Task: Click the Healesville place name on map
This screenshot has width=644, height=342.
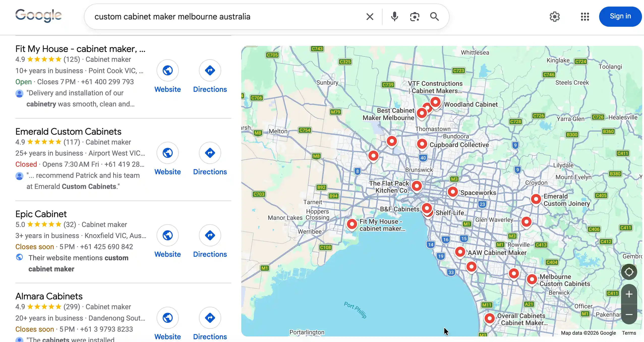Action: pos(623,117)
